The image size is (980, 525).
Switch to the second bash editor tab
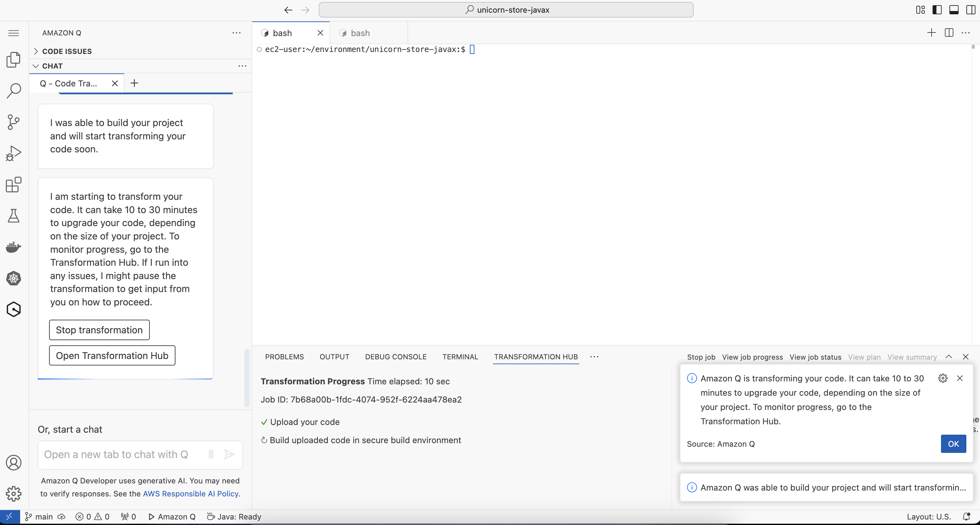pos(360,33)
